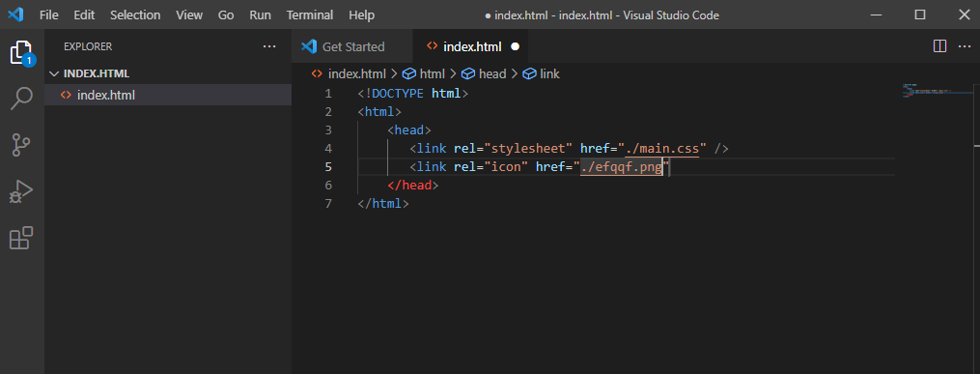Open the Go menu

click(226, 14)
